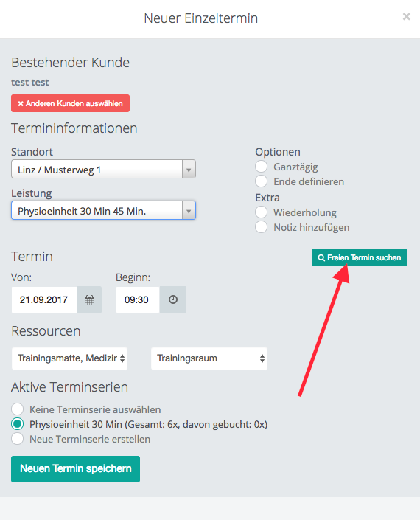This screenshot has height=520, width=420.
Task: Expand the Standort dropdown arrow
Action: 189,170
